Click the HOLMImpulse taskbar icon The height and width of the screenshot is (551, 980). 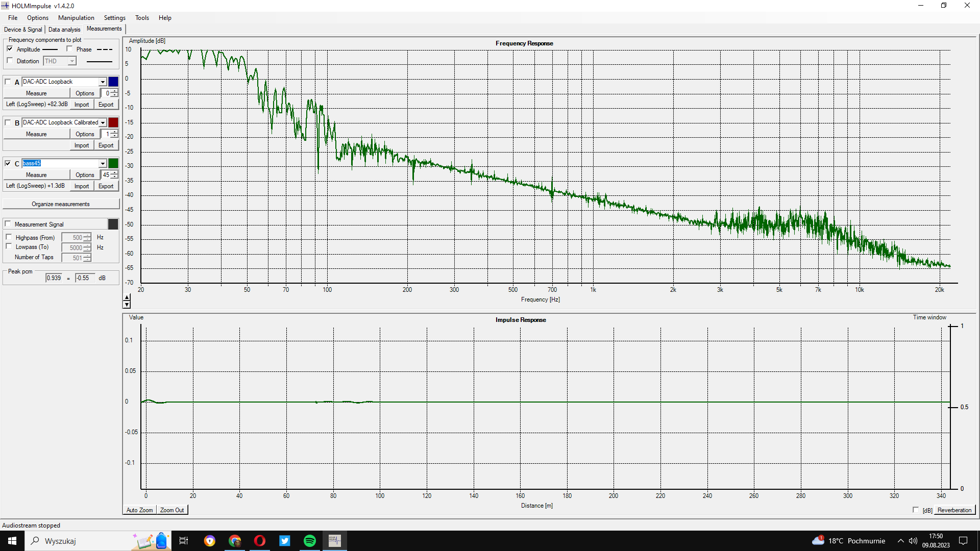(x=334, y=541)
